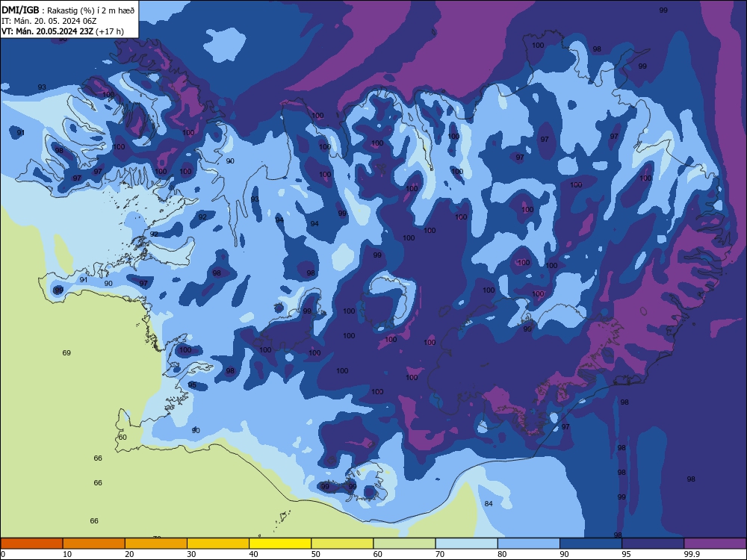747x560 pixels.
Task: Select the purple above-99.9 legend swatch
Action: point(715,544)
